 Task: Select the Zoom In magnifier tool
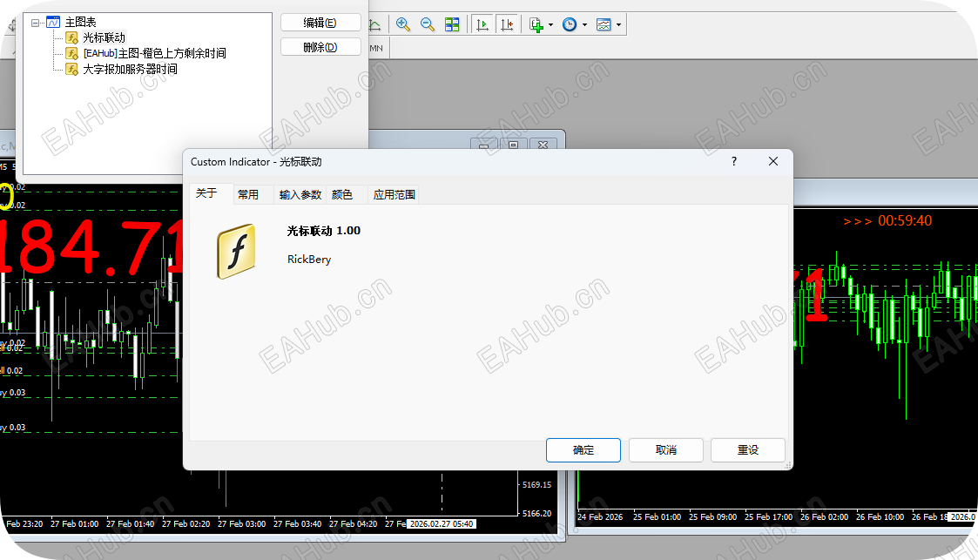(x=402, y=24)
